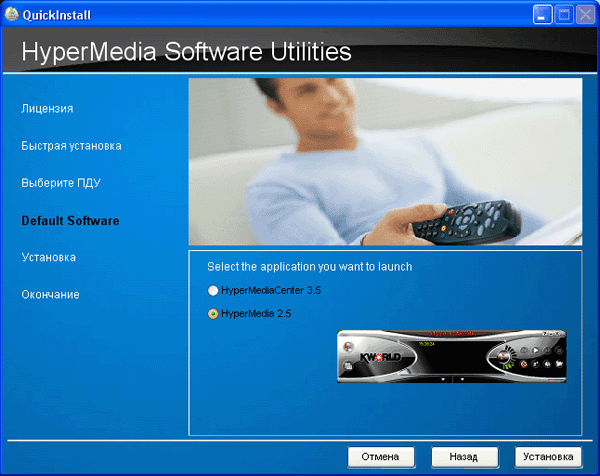The width and height of the screenshot is (600, 476).
Task: Click the man with remote banner photo
Action: pyautogui.click(x=385, y=161)
